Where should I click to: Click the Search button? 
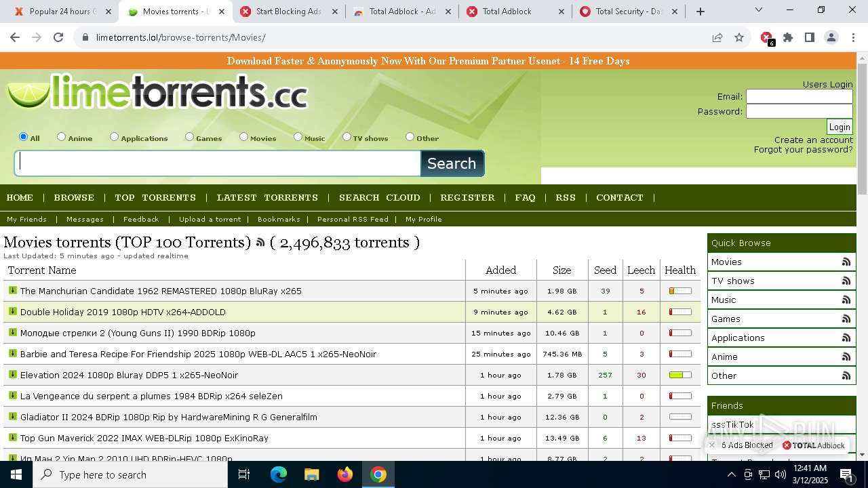[452, 163]
